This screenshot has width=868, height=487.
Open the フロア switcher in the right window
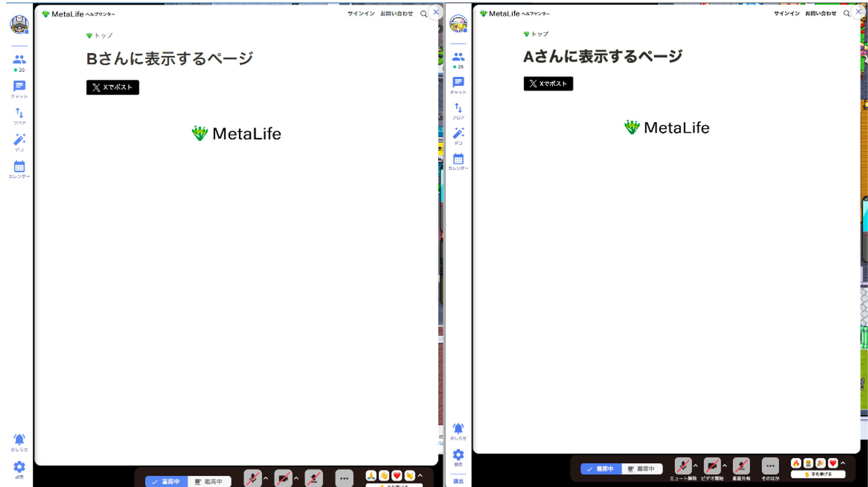click(458, 111)
